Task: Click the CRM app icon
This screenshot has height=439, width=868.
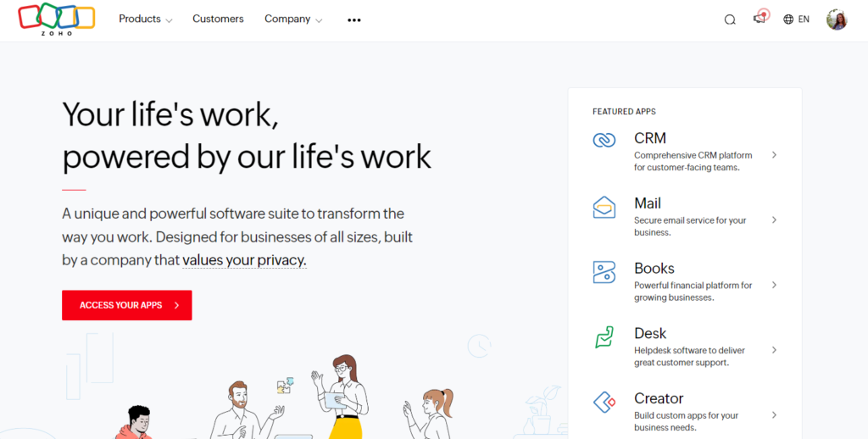Action: (x=604, y=140)
